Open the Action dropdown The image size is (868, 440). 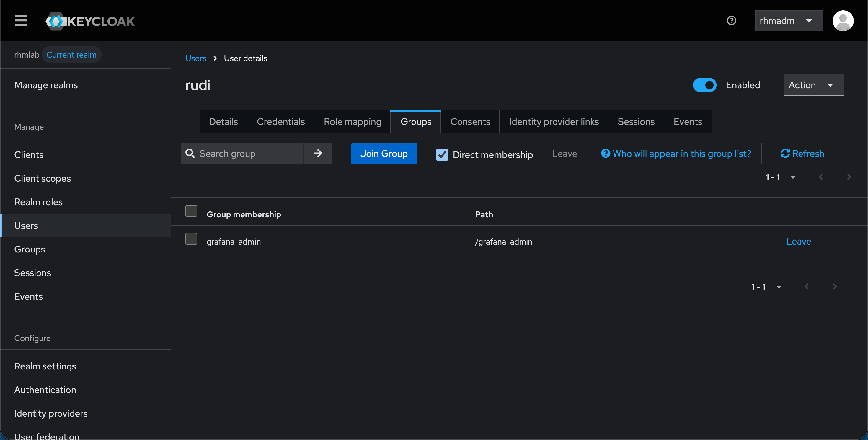pyautogui.click(x=813, y=85)
